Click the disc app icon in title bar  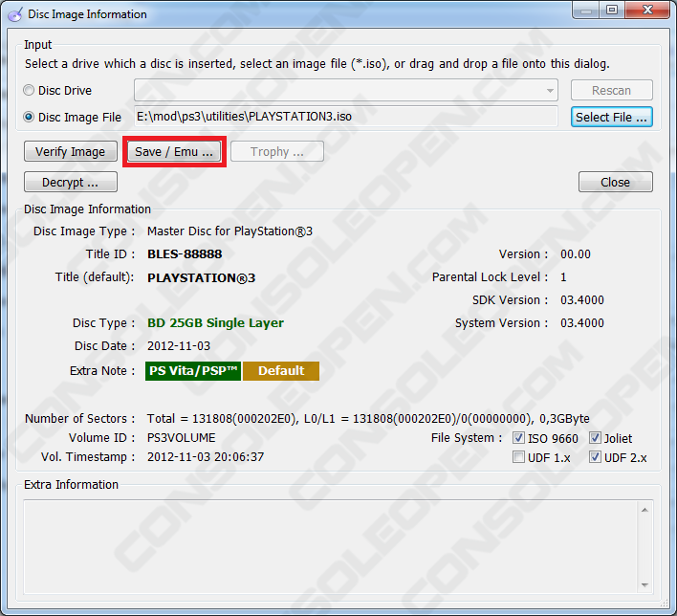click(x=15, y=14)
